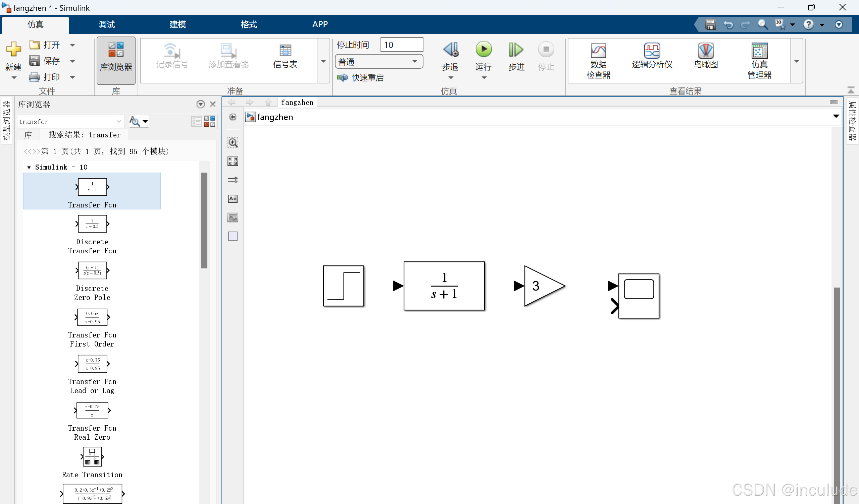This screenshot has width=859, height=504.
Task: Expand the Open (打开) dropdown arrow
Action: point(72,45)
